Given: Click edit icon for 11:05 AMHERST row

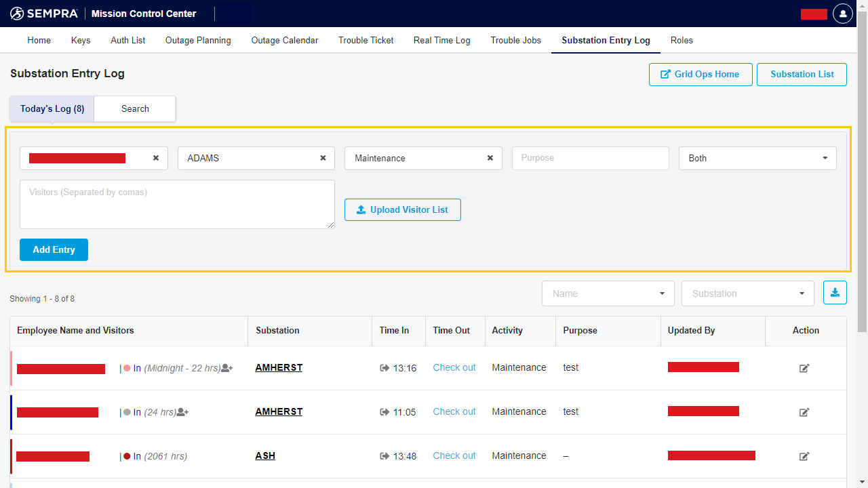Looking at the screenshot, I should (804, 412).
